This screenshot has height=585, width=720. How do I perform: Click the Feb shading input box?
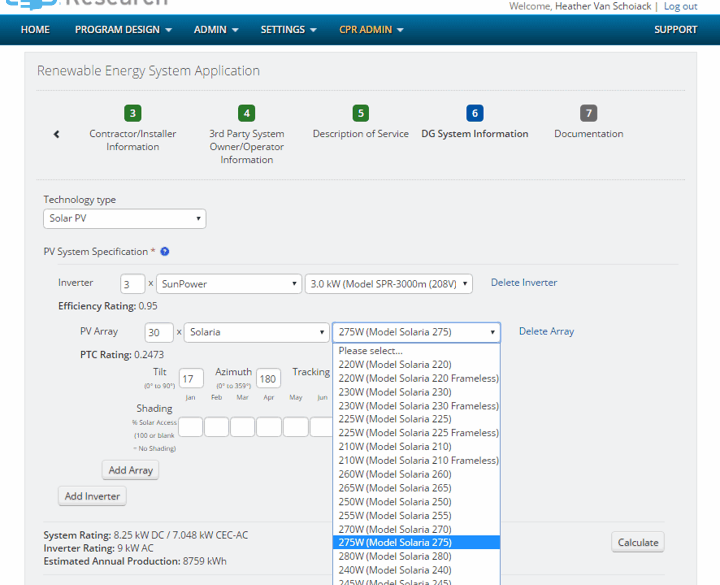tap(216, 427)
